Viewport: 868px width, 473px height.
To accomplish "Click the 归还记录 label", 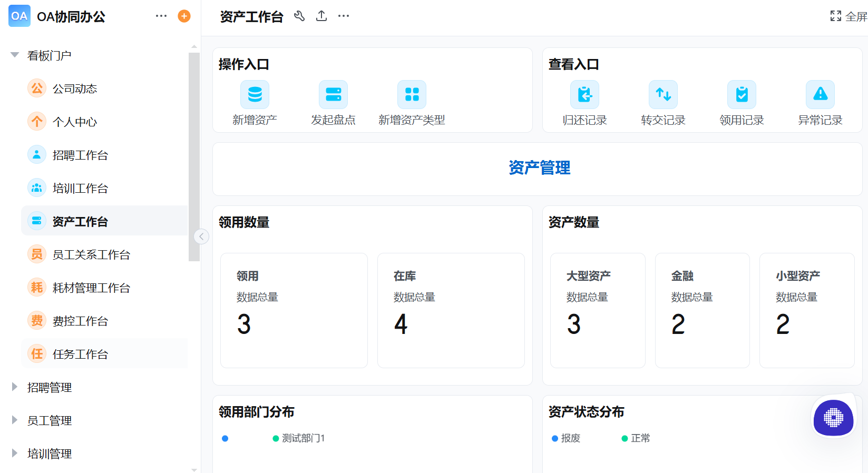I will point(584,120).
